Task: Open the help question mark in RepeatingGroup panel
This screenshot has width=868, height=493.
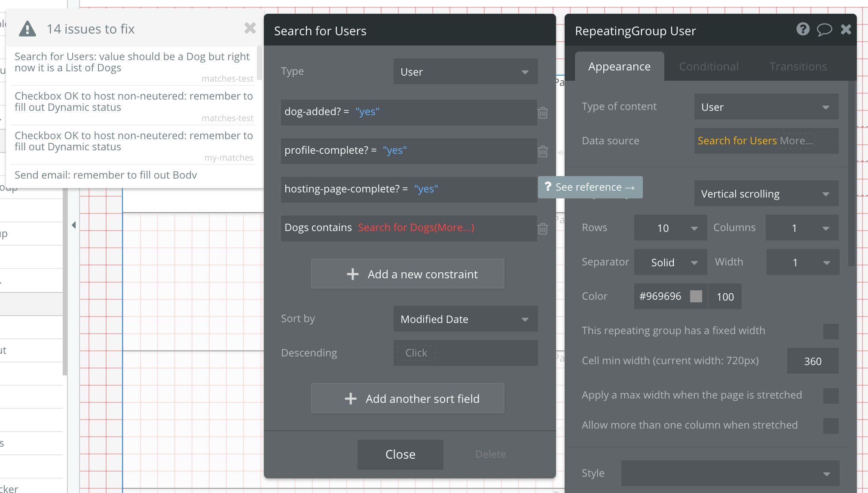Action: point(803,29)
